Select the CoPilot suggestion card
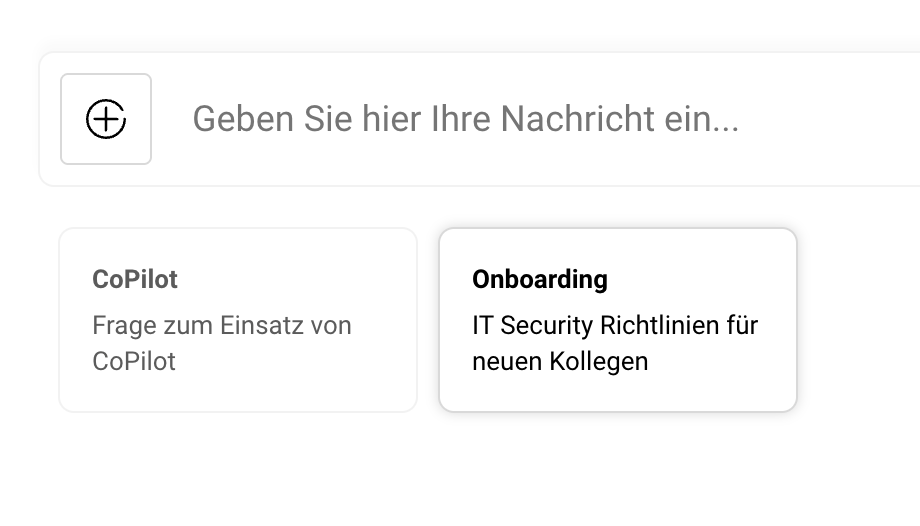The height and width of the screenshot is (526, 920). [238, 320]
